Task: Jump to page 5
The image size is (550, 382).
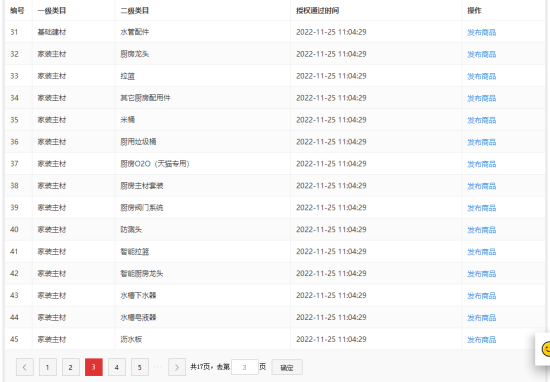Action: (x=140, y=367)
